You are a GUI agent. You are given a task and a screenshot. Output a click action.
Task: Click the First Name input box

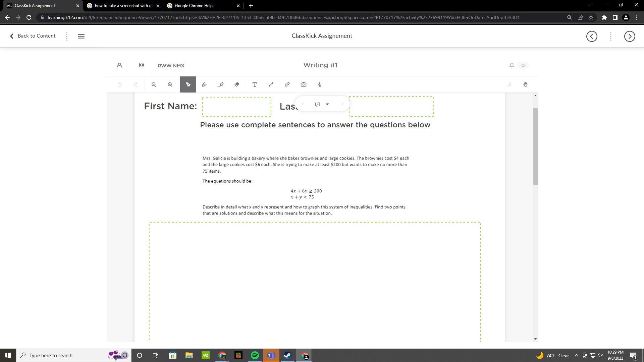[236, 107]
